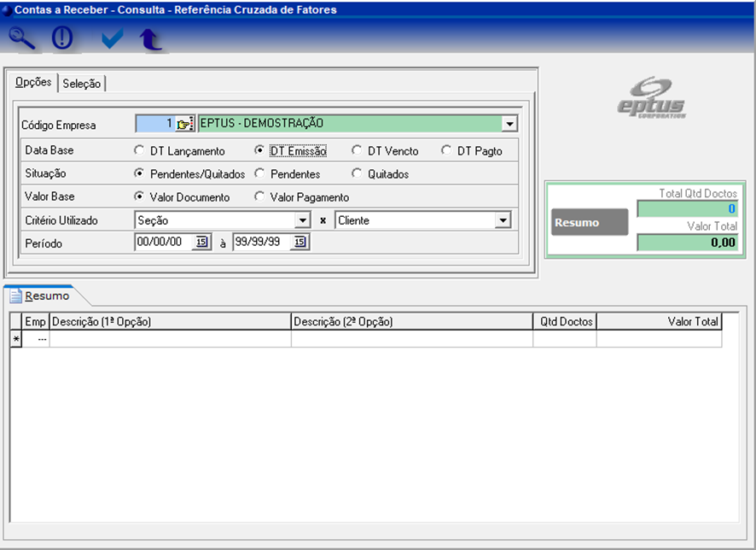Expand the Seção criteria dropdown
This screenshot has height=550, width=756.
click(x=302, y=220)
